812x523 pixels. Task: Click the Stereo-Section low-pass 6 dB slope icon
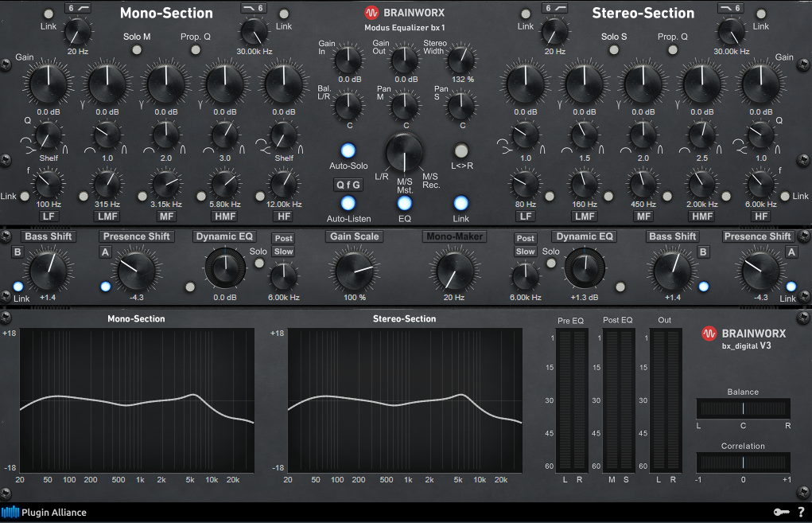point(731,8)
